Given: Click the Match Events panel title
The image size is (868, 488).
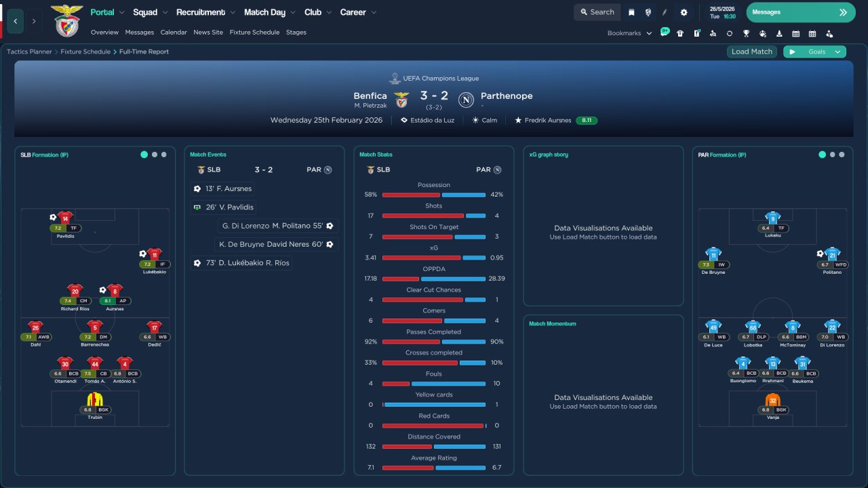Looking at the screenshot, I should tap(208, 155).
